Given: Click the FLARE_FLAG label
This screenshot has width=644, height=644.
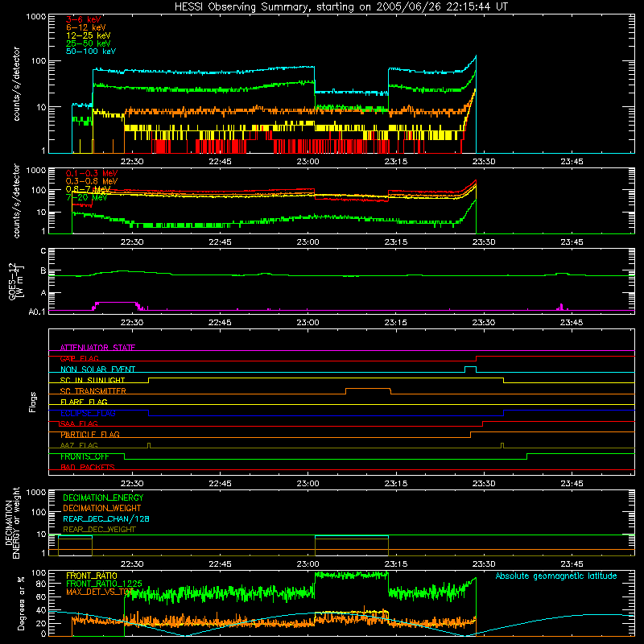Looking at the screenshot, I should click(84, 402).
